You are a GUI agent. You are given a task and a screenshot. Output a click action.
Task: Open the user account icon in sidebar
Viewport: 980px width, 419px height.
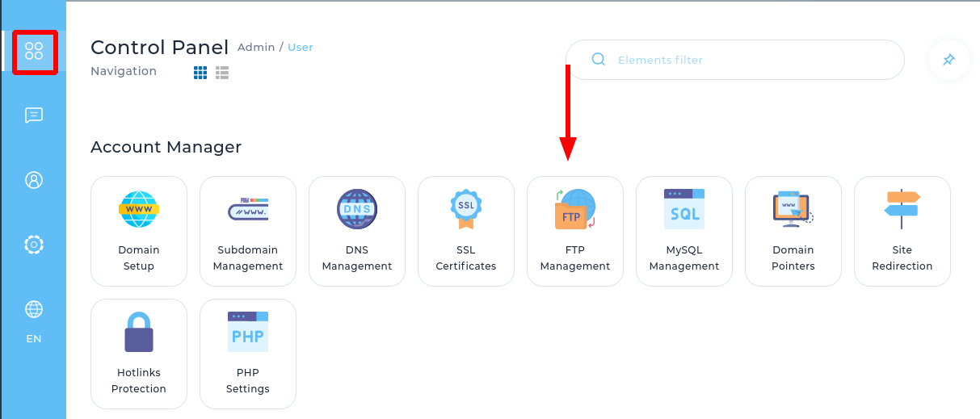click(x=34, y=180)
